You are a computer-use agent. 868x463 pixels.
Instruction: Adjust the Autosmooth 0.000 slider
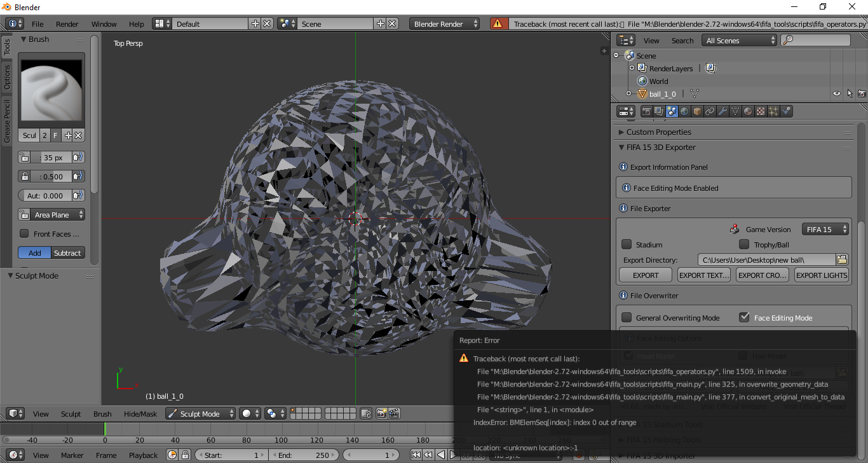pyautogui.click(x=44, y=195)
